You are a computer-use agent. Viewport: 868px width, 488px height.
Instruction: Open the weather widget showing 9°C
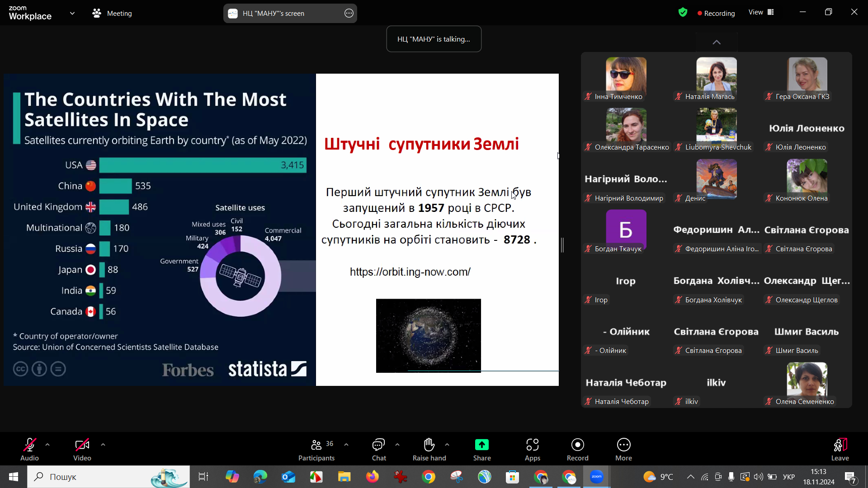click(658, 477)
